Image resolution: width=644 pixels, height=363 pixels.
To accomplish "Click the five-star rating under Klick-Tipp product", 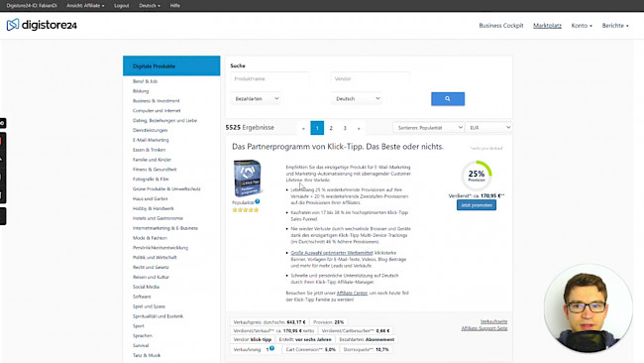I will [x=245, y=210].
